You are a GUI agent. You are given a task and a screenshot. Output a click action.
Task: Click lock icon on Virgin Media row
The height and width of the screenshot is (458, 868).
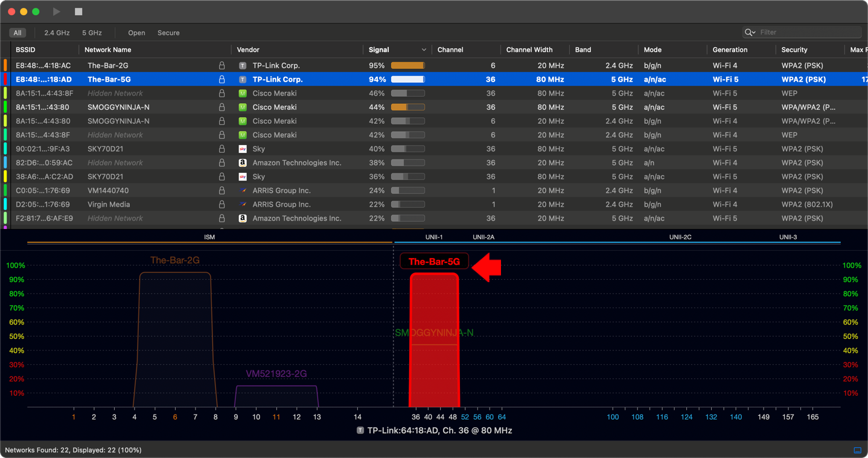click(222, 204)
